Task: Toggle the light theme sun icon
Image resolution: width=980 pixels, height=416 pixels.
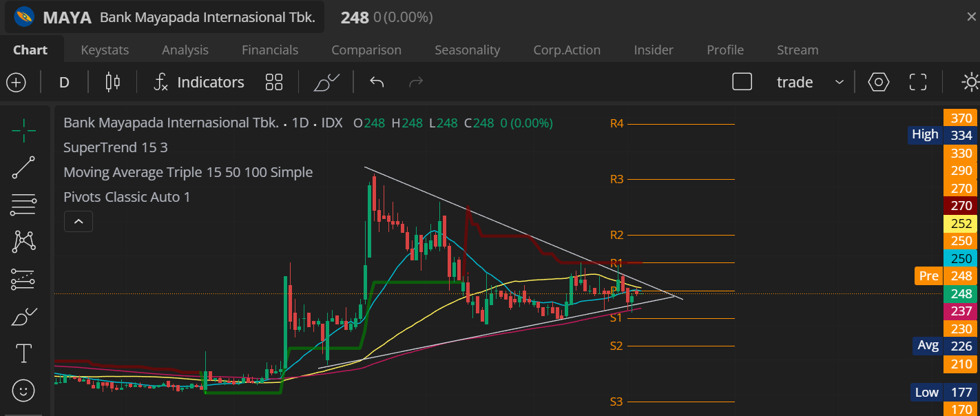Action: tap(971, 83)
